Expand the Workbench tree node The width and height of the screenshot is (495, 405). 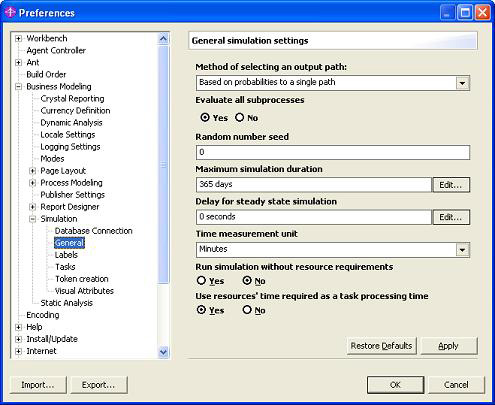pos(19,39)
